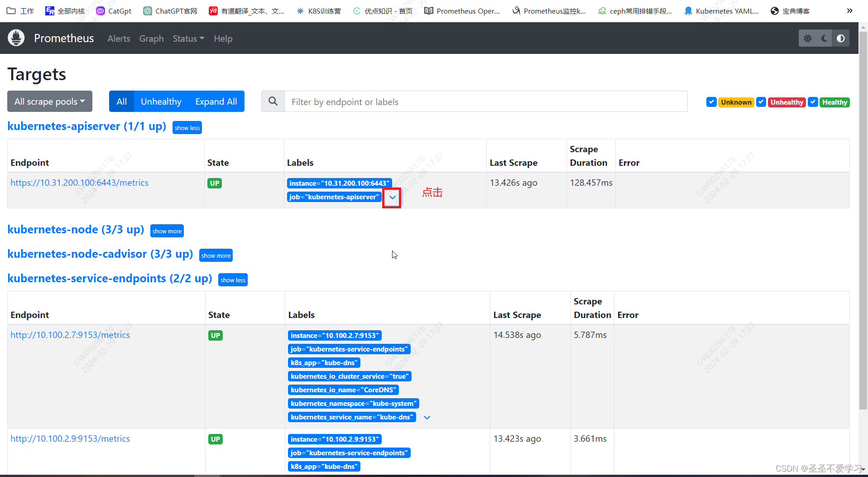Click the instance="10.100.2.9:9153" label
This screenshot has width=868, height=477.
click(335, 439)
